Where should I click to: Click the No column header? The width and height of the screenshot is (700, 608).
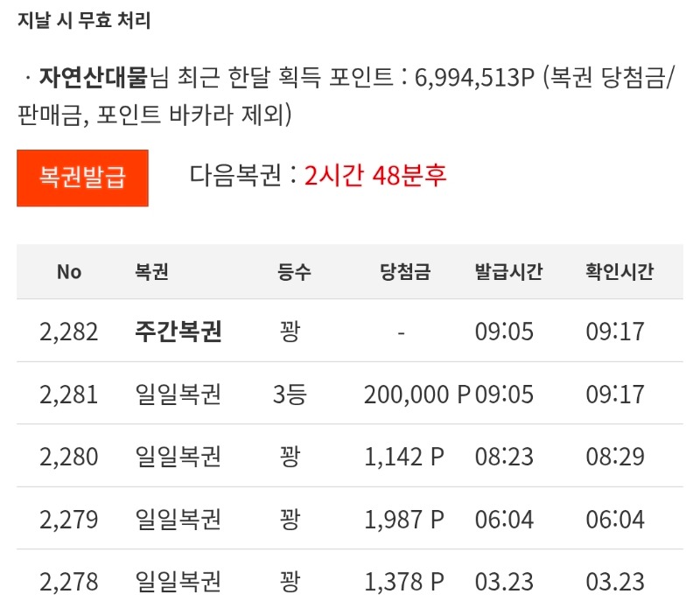[x=70, y=271]
